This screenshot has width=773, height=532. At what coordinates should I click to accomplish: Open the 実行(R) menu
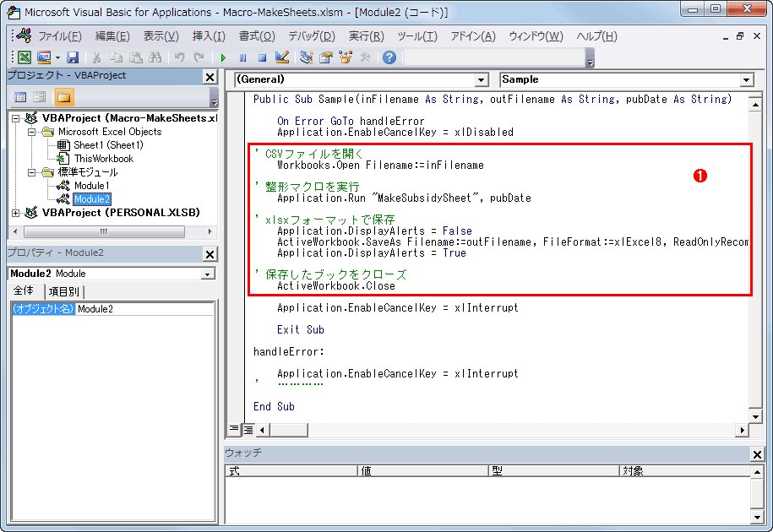coord(367,36)
